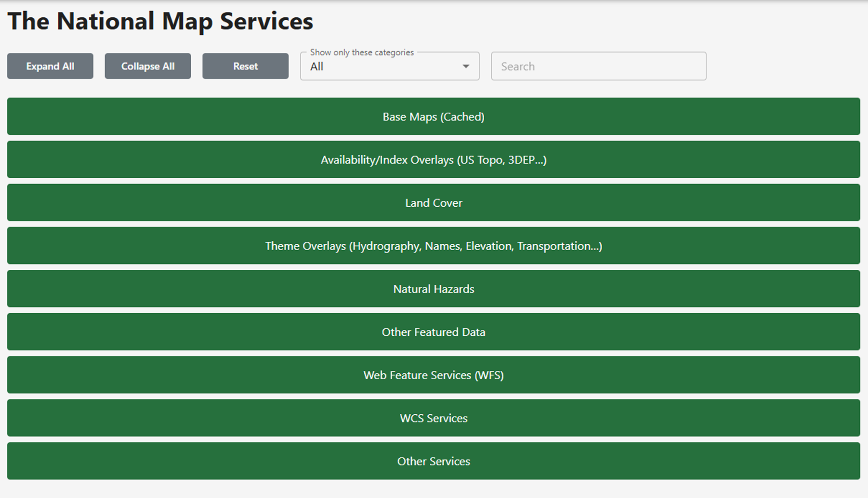Click the Show only these categories label
The width and height of the screenshot is (868, 498).
click(x=362, y=52)
